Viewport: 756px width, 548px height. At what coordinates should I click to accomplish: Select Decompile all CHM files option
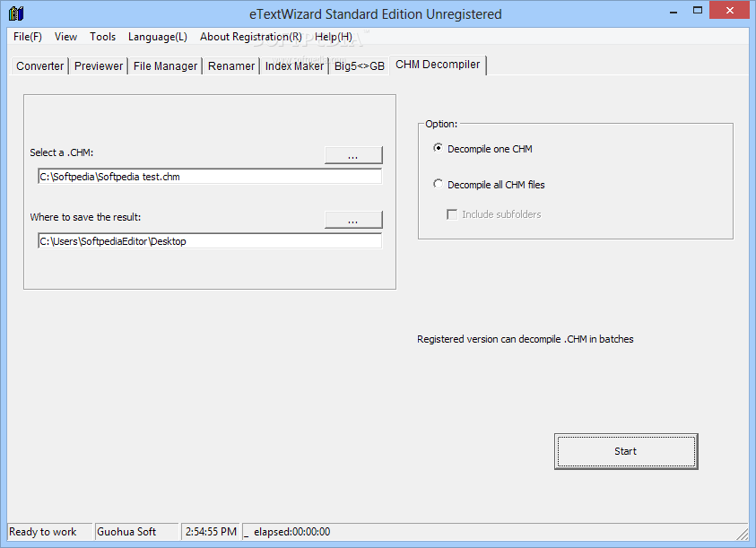(489, 184)
